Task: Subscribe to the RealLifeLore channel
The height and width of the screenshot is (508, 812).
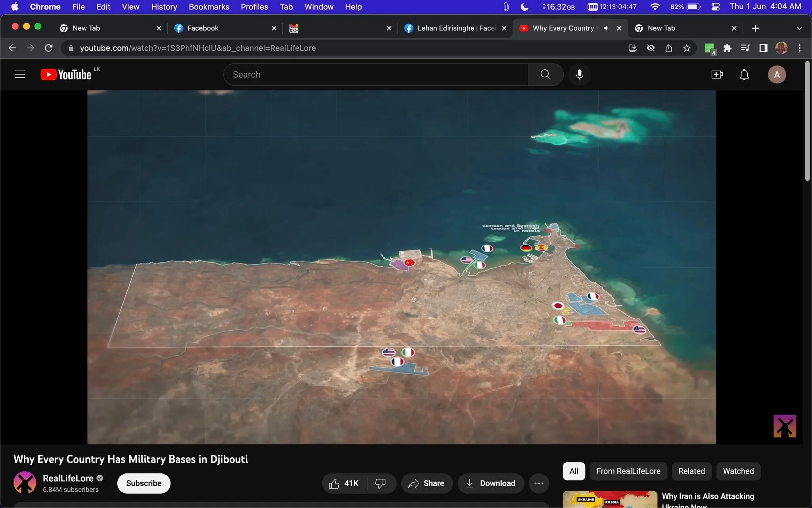Action: click(x=144, y=483)
